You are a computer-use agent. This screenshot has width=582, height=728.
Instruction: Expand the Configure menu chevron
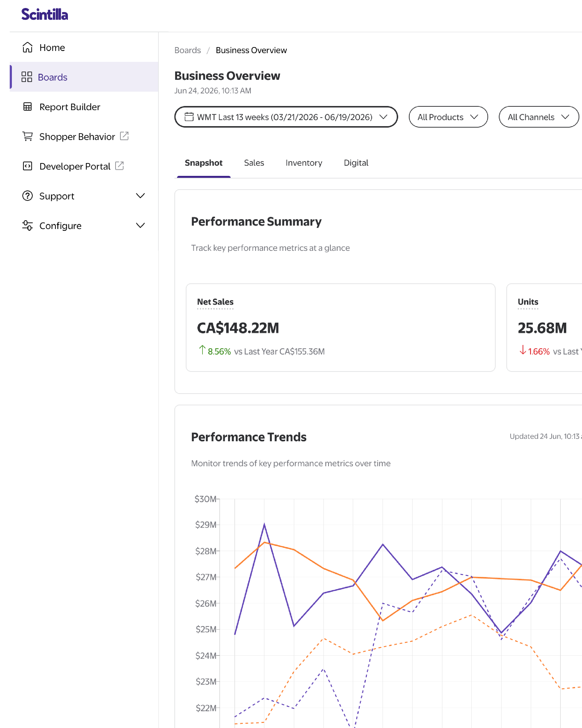(x=140, y=226)
